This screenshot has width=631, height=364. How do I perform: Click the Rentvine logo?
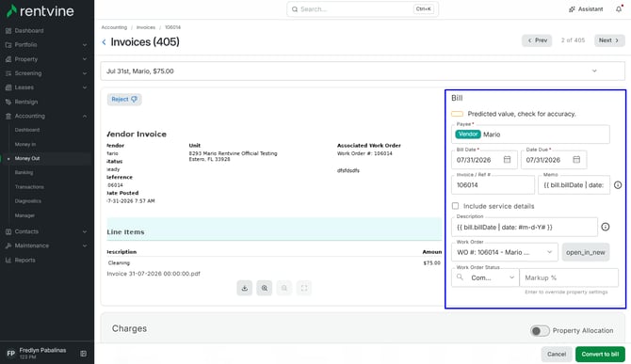[40, 11]
